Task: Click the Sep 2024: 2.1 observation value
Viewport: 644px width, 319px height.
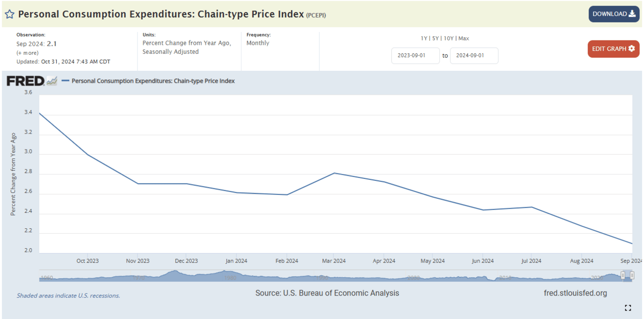Action: pos(36,44)
